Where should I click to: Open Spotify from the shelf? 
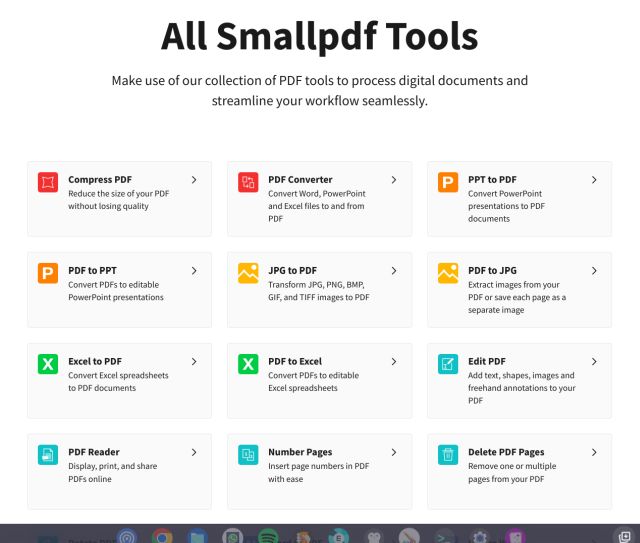tap(268, 536)
